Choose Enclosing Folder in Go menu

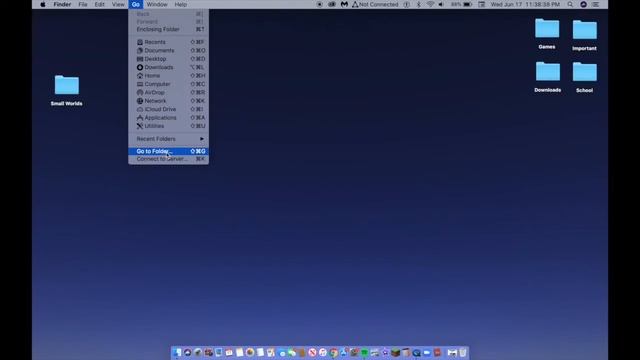coord(169,29)
